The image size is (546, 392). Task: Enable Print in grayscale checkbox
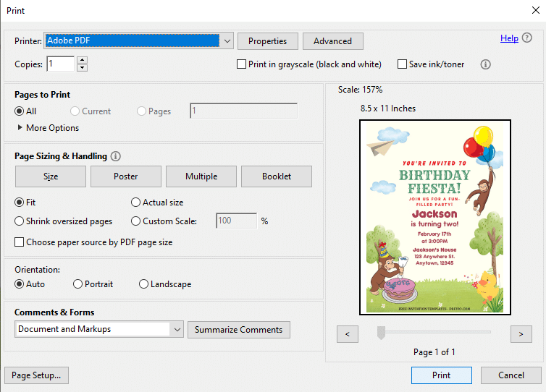coord(241,64)
